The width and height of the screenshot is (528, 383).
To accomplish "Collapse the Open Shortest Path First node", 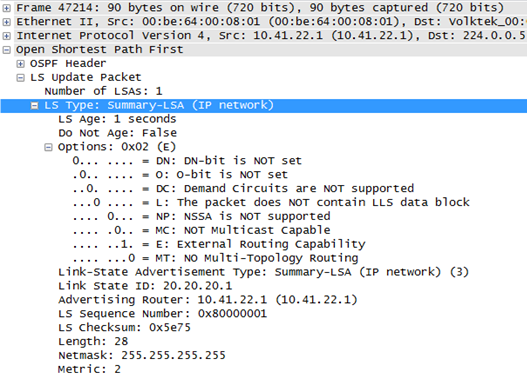I will coord(6,50).
